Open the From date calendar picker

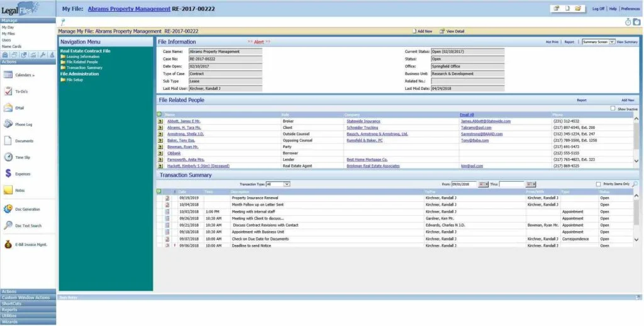tap(484, 184)
